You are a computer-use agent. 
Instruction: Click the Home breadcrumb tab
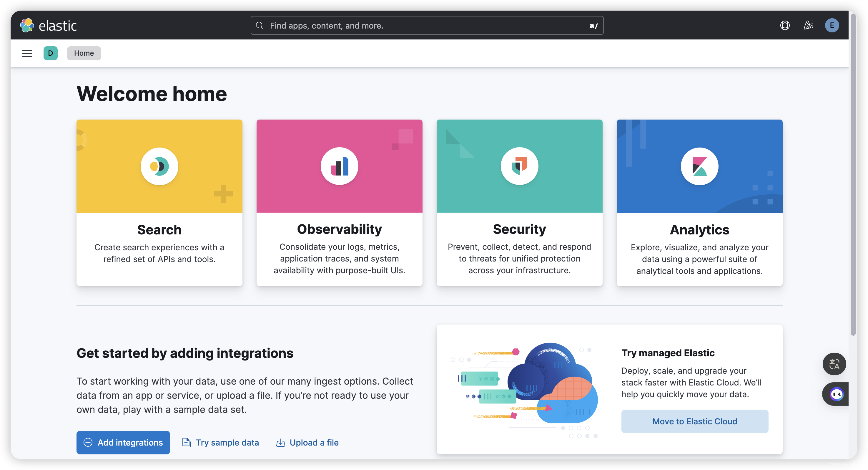tap(84, 53)
